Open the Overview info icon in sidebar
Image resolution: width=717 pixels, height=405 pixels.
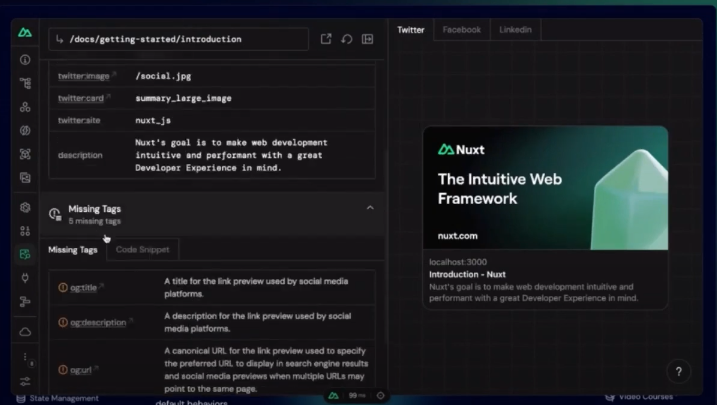pyautogui.click(x=25, y=60)
